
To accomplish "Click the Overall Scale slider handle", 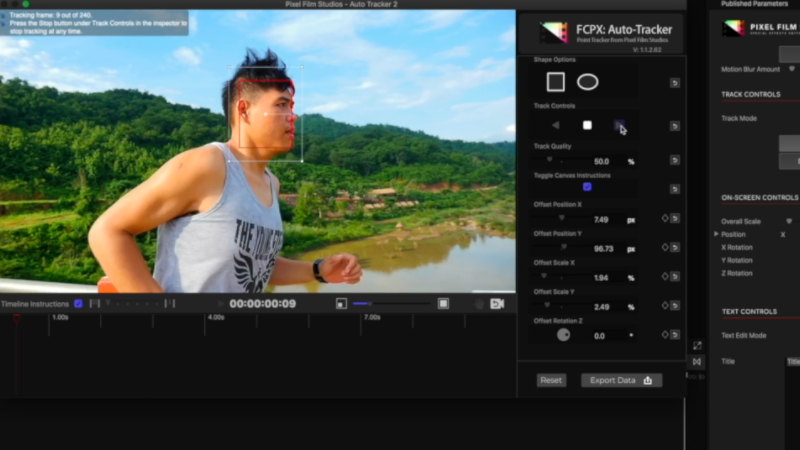I will pos(789,221).
